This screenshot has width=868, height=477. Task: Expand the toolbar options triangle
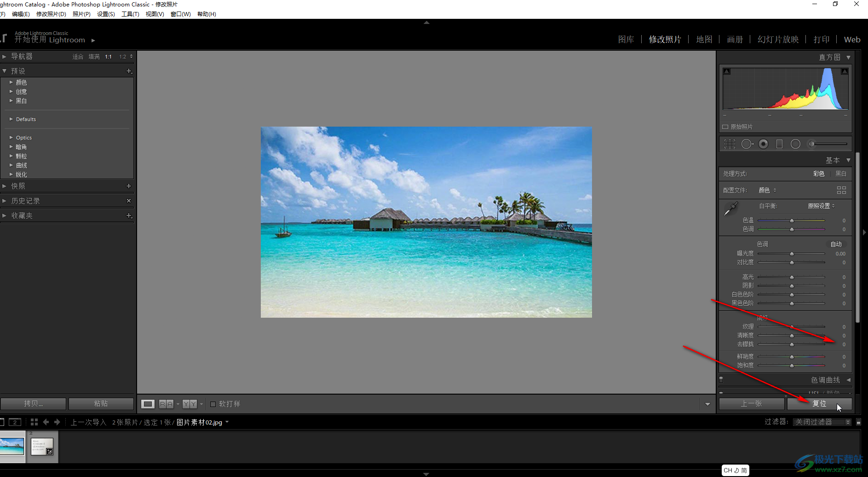(707, 404)
